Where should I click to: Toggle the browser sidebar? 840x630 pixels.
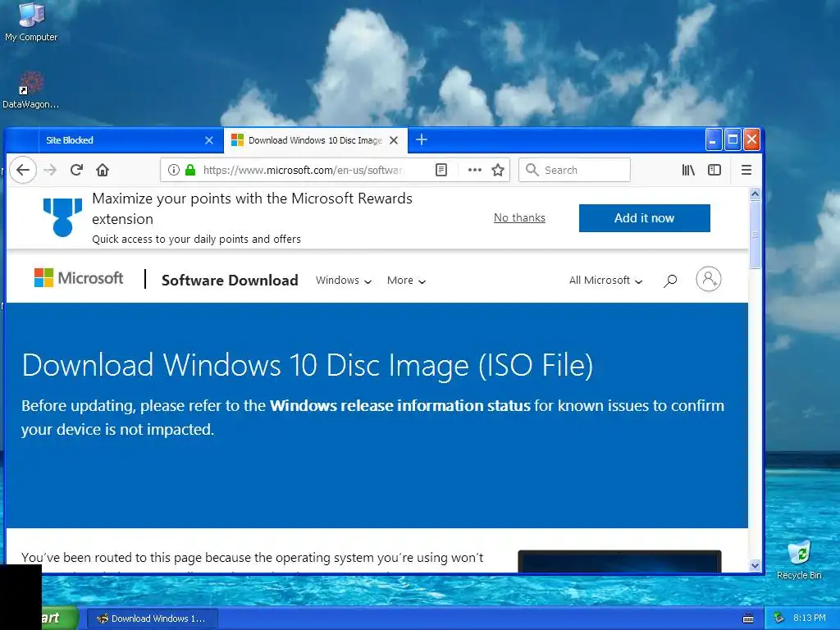714,171
